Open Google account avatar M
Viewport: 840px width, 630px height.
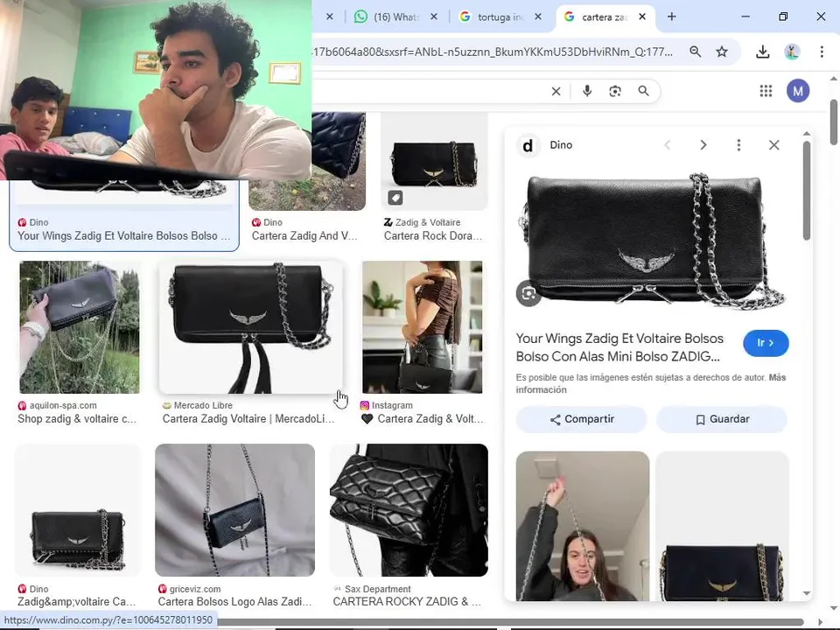point(798,91)
